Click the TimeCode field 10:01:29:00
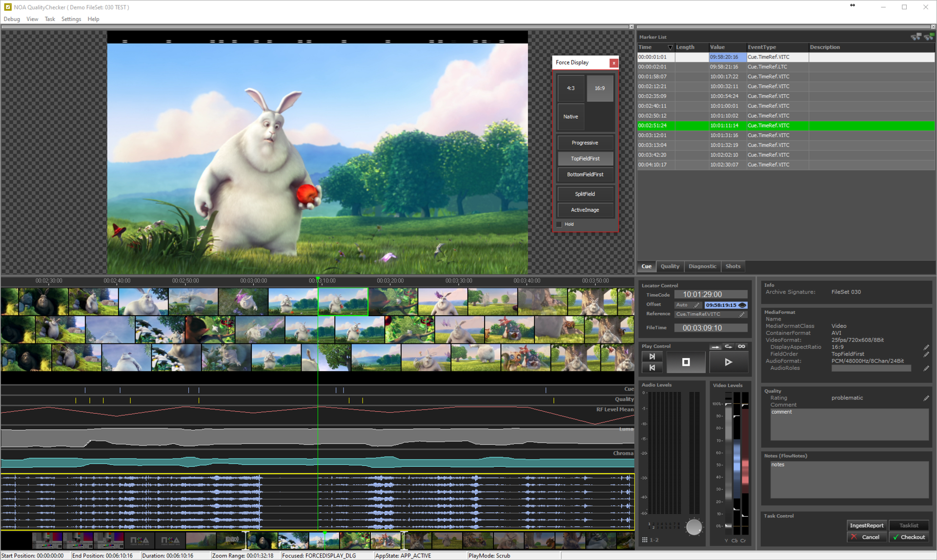The height and width of the screenshot is (560, 937). click(711, 295)
